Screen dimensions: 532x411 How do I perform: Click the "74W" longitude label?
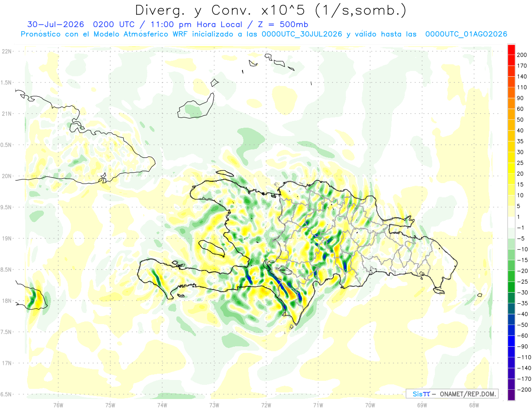click(x=162, y=405)
